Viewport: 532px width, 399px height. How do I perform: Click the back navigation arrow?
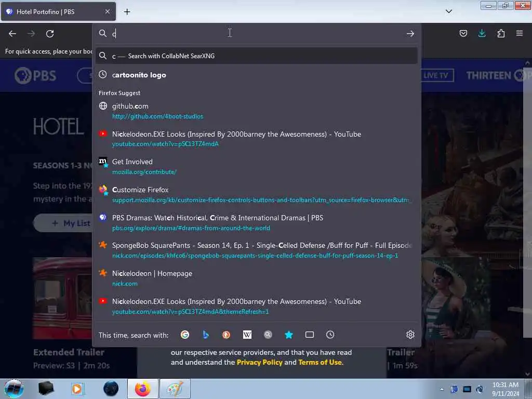(12, 34)
